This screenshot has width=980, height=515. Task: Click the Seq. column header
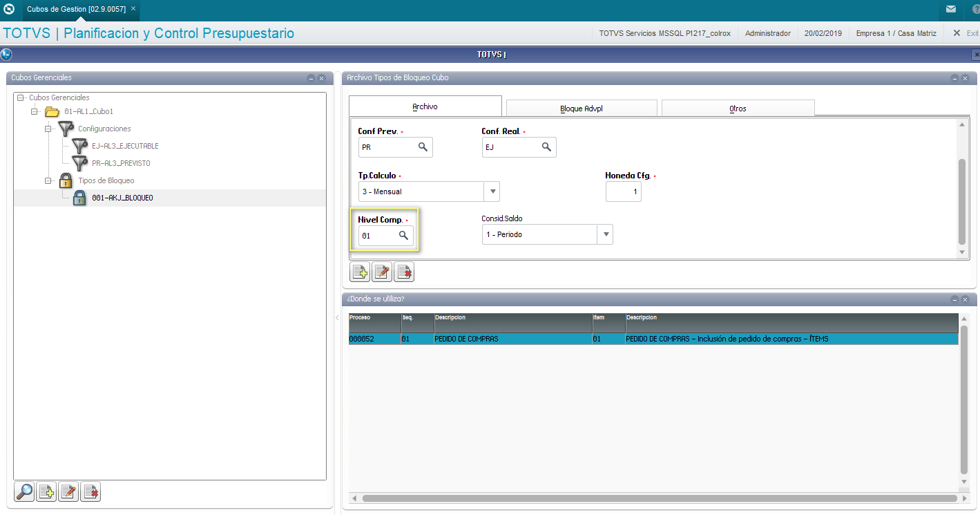[418, 323]
